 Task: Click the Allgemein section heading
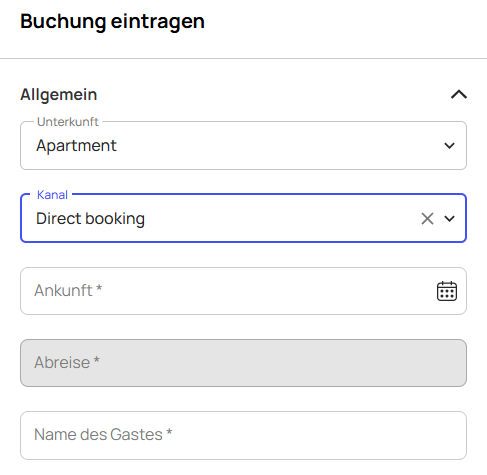tap(59, 94)
